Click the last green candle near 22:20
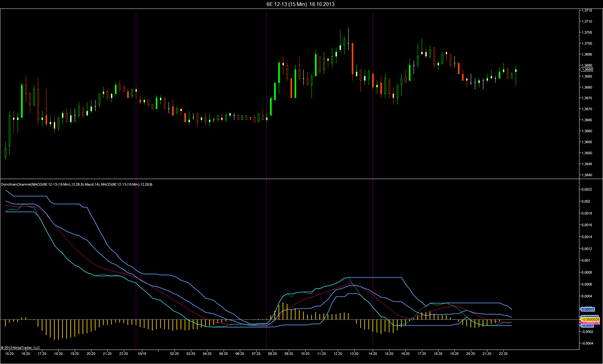603x364 pixels. pos(516,71)
